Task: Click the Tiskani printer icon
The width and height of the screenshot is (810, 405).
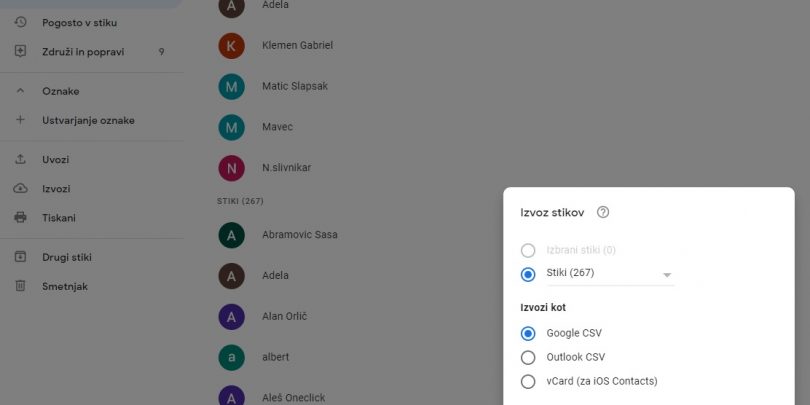Action: tap(20, 217)
